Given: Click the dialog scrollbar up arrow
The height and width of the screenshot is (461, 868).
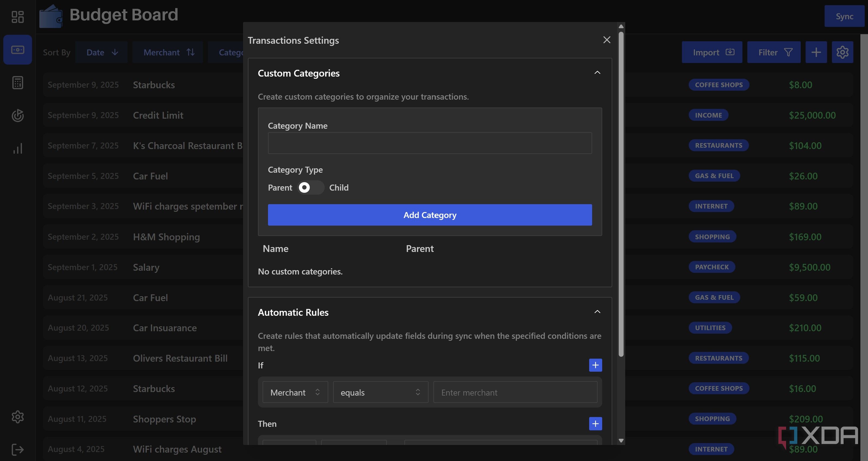Looking at the screenshot, I should tap(621, 26).
